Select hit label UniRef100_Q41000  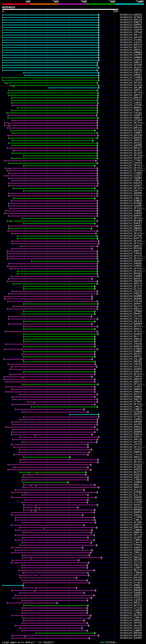[x=131, y=67]
